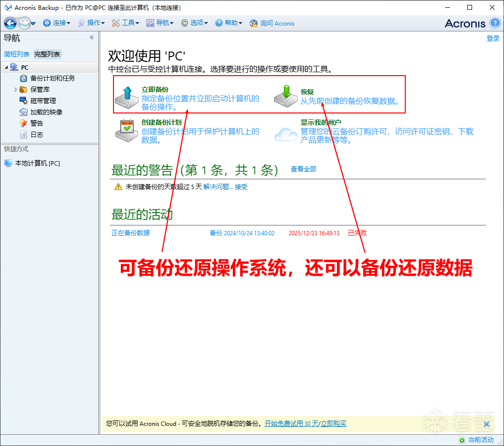This screenshot has height=446, width=504.
Task: Open the 导航 toolbar menu
Action: pyautogui.click(x=160, y=23)
